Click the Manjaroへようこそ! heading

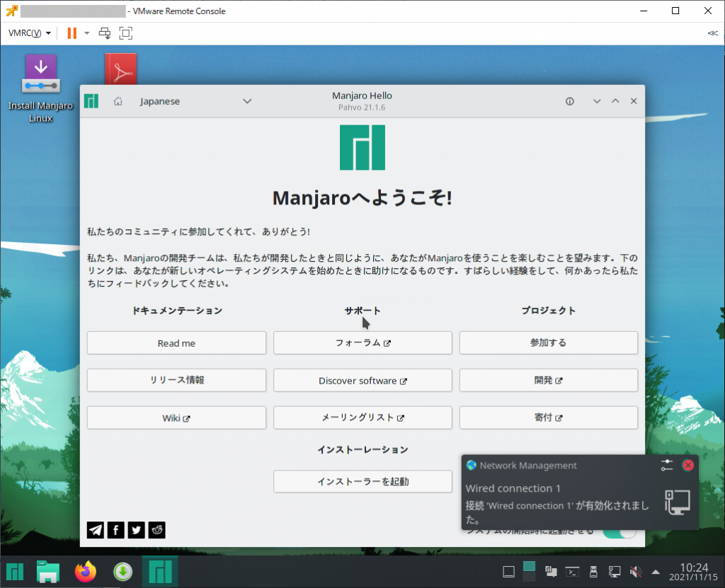coord(362,198)
